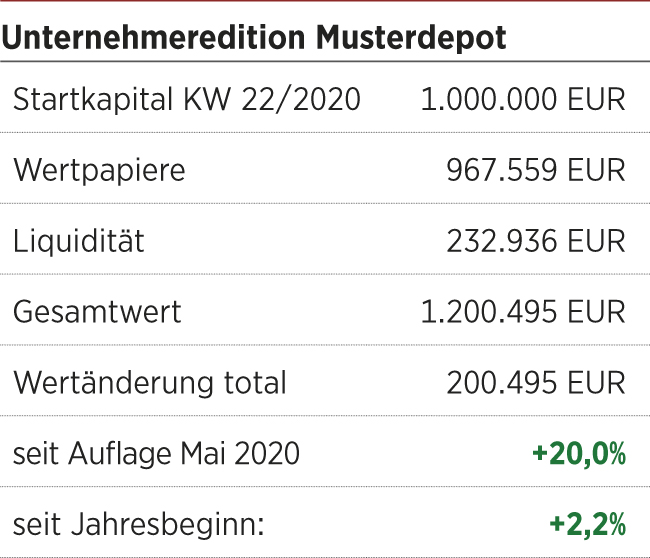
Task: Click the EUR unit in the Gesamtwert row
Action: pyautogui.click(x=596, y=312)
